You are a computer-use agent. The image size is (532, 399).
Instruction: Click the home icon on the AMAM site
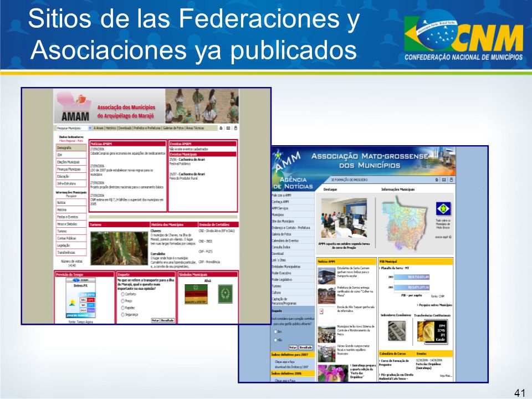tap(221, 128)
